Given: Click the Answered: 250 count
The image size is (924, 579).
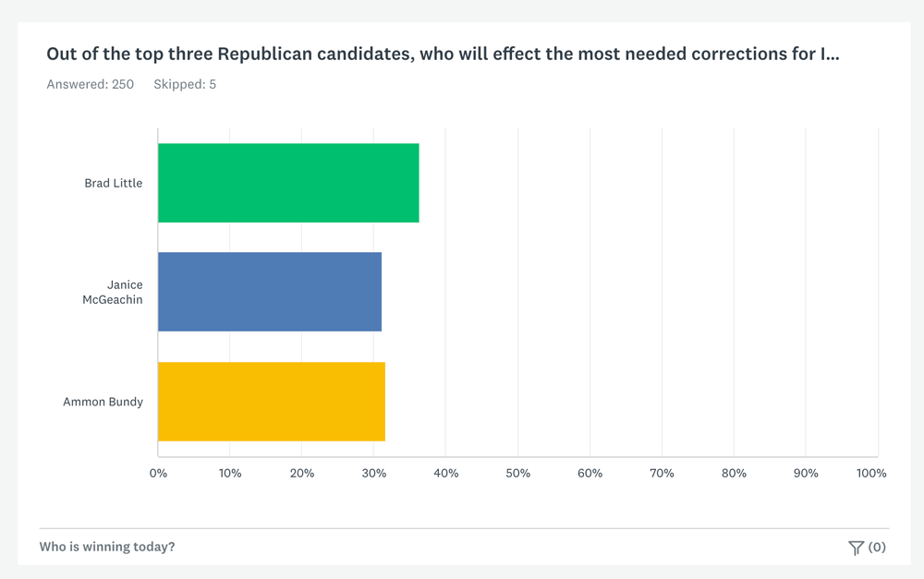Looking at the screenshot, I should click(91, 84).
